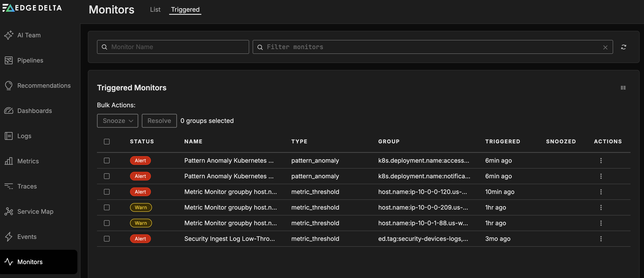Open actions menu for first Alert row
The width and height of the screenshot is (644, 278).
pos(601,161)
